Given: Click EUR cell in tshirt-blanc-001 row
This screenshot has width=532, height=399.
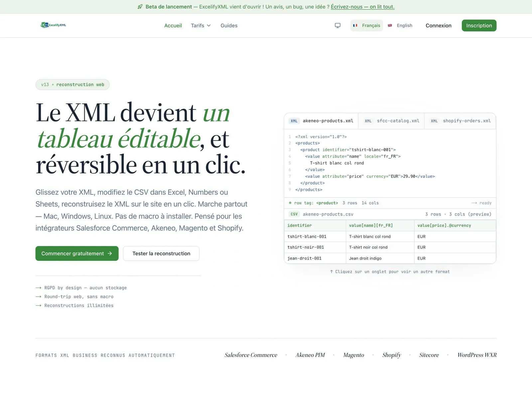Looking at the screenshot, I should tap(455, 236).
